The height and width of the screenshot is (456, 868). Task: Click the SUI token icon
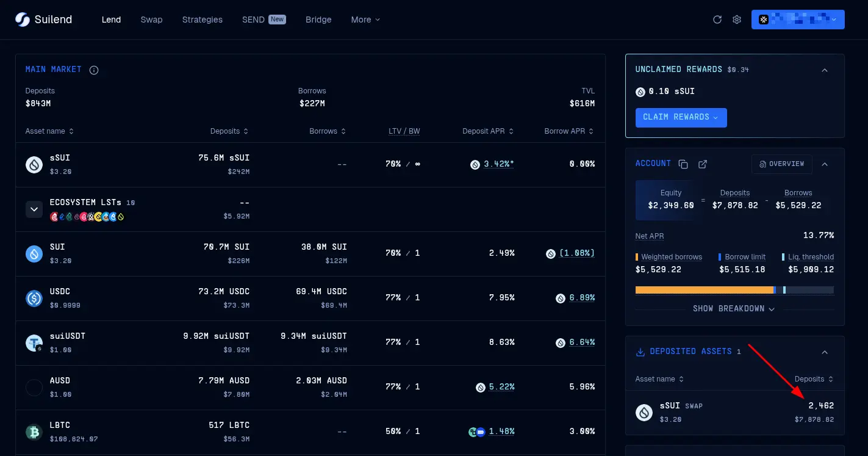point(34,253)
